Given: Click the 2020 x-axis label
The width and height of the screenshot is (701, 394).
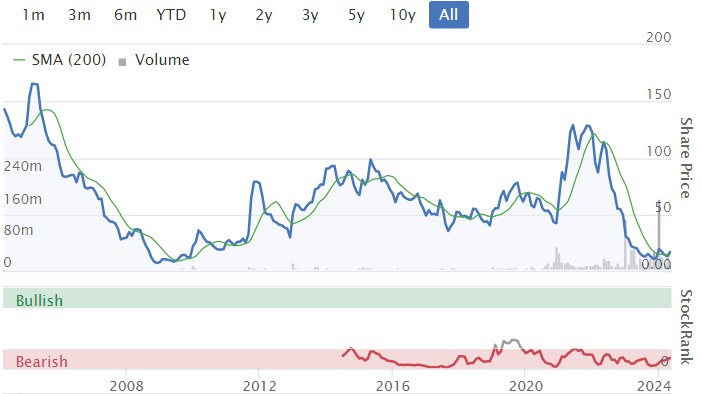Looking at the screenshot, I should click(x=526, y=386).
